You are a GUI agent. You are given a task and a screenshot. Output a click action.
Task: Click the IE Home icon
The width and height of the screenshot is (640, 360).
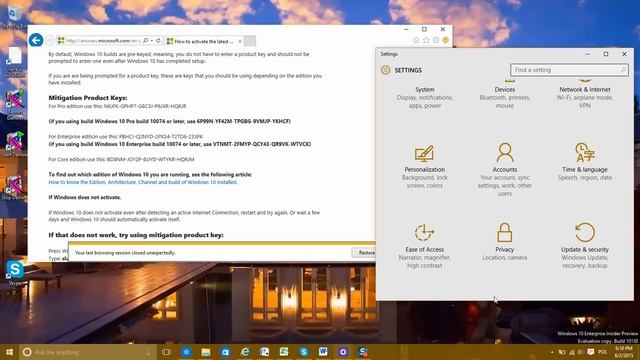pos(416,40)
